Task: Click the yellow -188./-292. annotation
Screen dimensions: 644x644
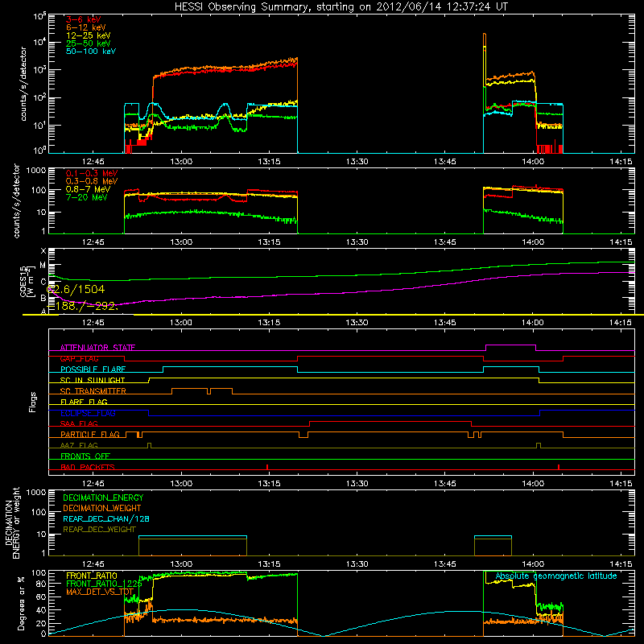Action: coord(82,306)
